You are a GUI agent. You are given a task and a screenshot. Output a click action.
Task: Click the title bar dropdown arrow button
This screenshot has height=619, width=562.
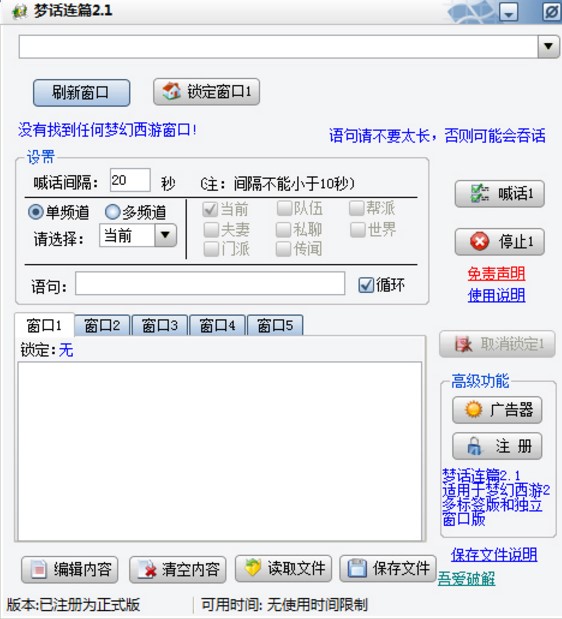[x=509, y=12]
